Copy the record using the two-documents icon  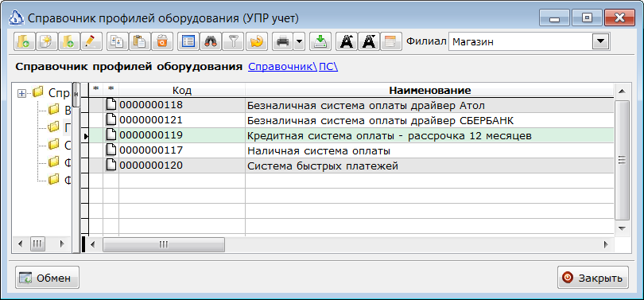point(118,41)
